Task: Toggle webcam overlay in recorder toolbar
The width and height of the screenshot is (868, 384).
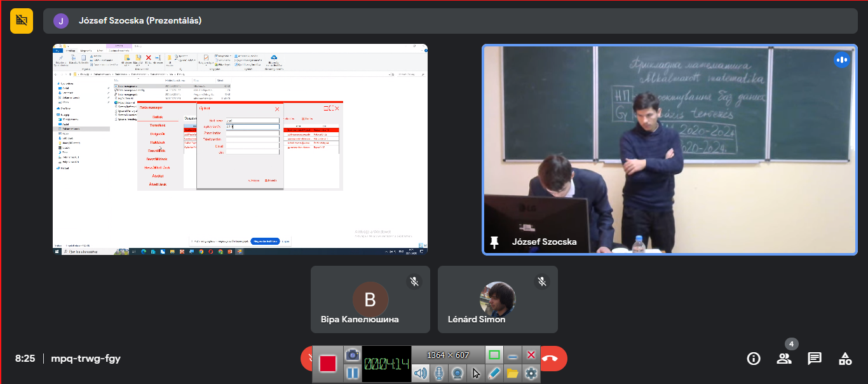Action: pyautogui.click(x=457, y=373)
